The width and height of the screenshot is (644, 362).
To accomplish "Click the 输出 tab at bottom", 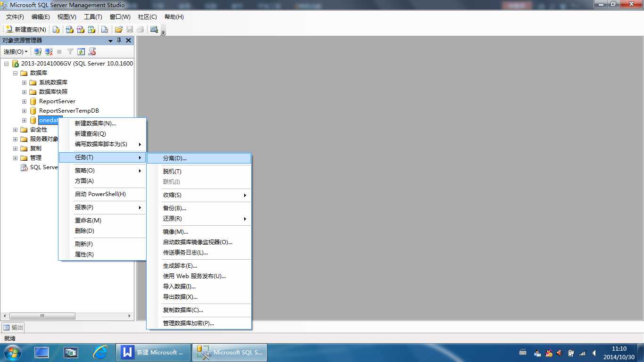I will [13, 328].
